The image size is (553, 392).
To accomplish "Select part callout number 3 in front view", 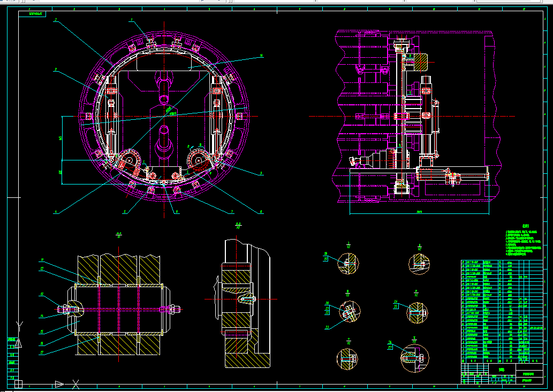I will coord(55,70).
